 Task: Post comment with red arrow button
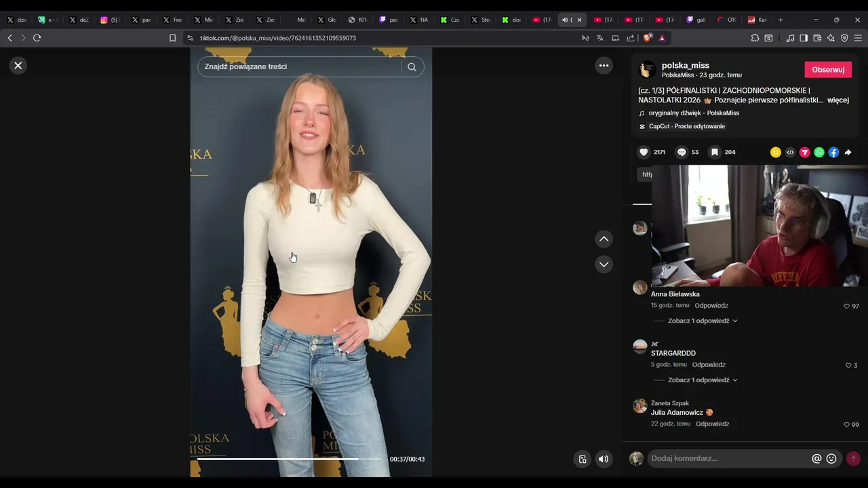click(x=853, y=459)
